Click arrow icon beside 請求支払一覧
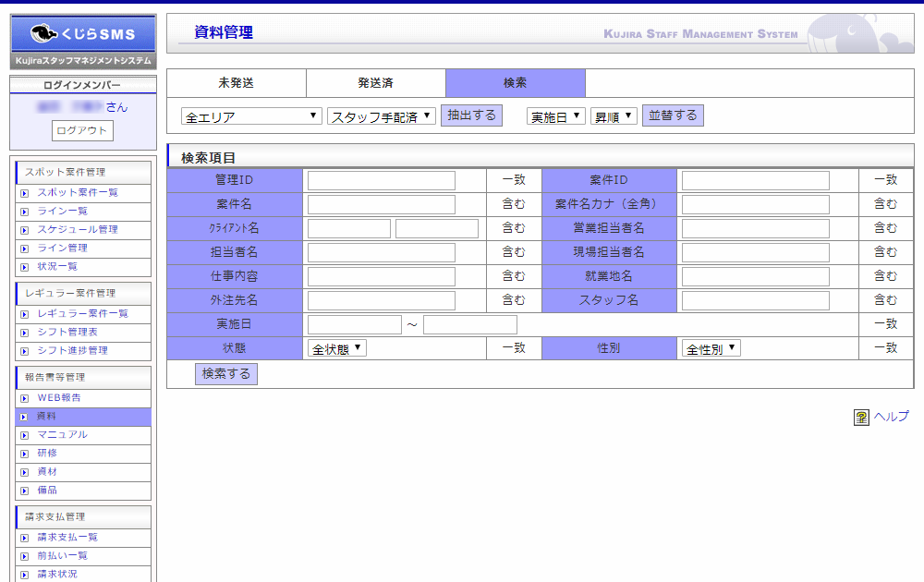This screenshot has height=582, width=924. 25,538
